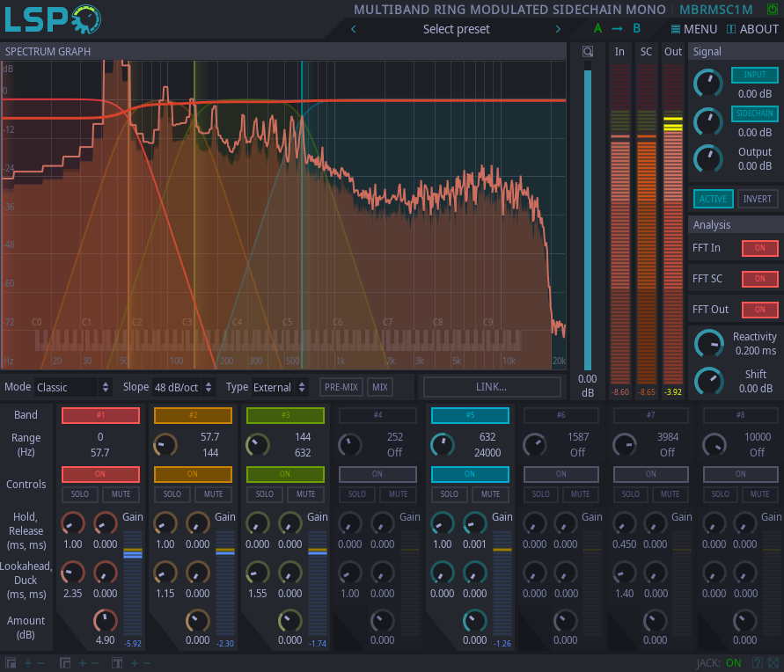Disable the ON switch for band #1
Image resolution: width=784 pixels, height=672 pixels.
(x=99, y=474)
